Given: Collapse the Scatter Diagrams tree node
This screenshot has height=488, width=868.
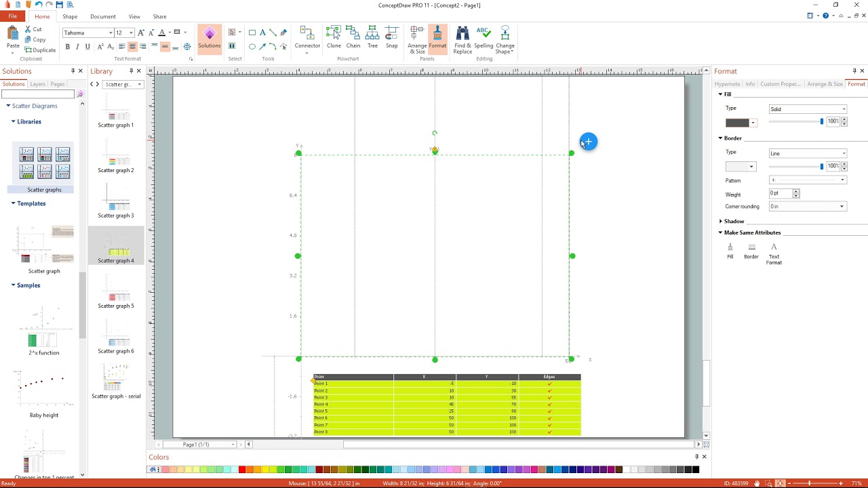Looking at the screenshot, I should click(x=8, y=106).
